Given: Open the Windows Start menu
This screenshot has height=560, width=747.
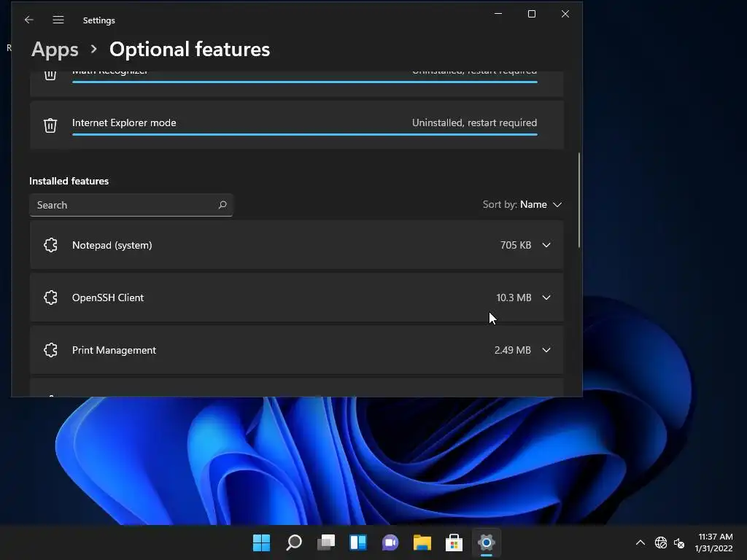Looking at the screenshot, I should tap(262, 542).
